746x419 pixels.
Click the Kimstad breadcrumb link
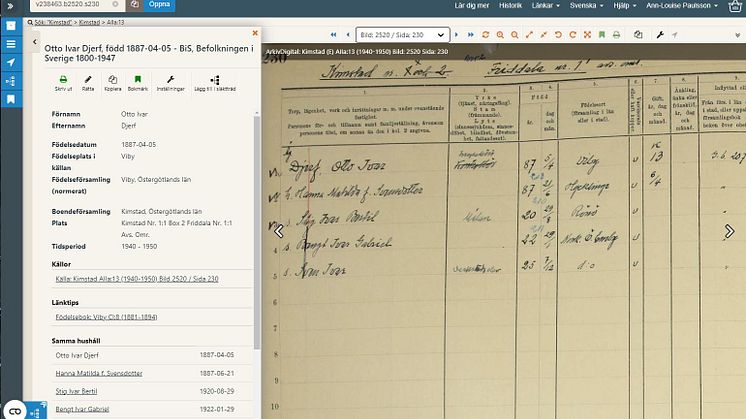point(89,22)
